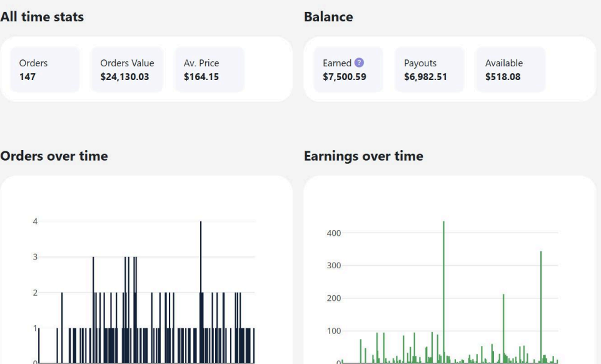Click the Available balance card
601x364 pixels.
tap(510, 69)
